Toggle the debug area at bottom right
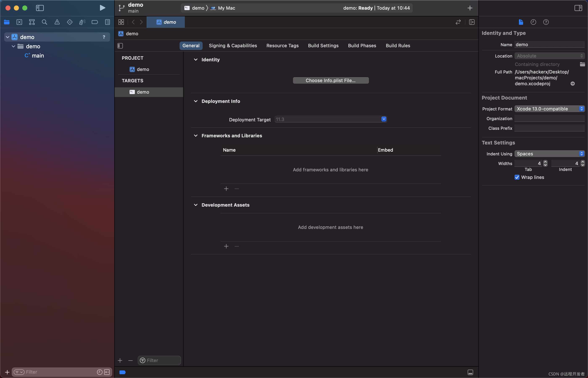Screen dimensions: 588x378 (470, 372)
